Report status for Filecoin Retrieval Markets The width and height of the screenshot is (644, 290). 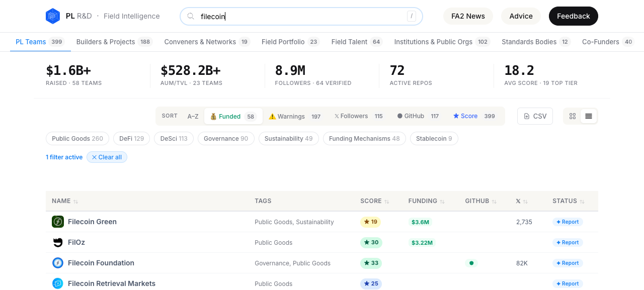568,283
